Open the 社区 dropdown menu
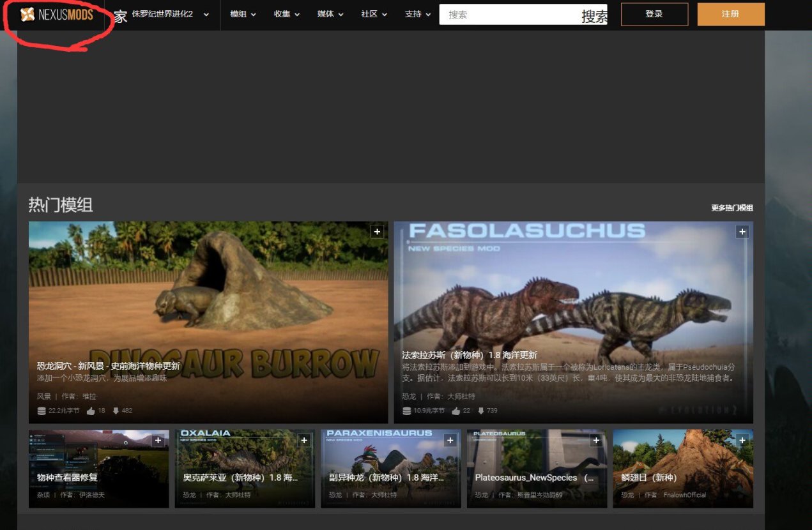 pos(374,14)
